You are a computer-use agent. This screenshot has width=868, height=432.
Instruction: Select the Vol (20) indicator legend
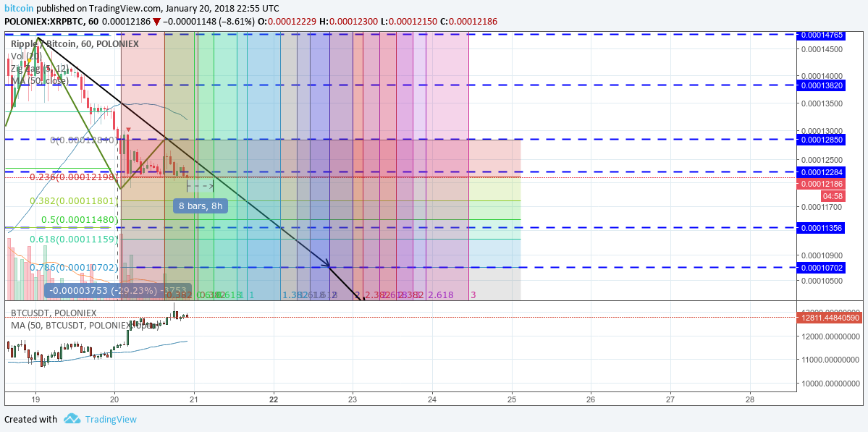(25, 56)
